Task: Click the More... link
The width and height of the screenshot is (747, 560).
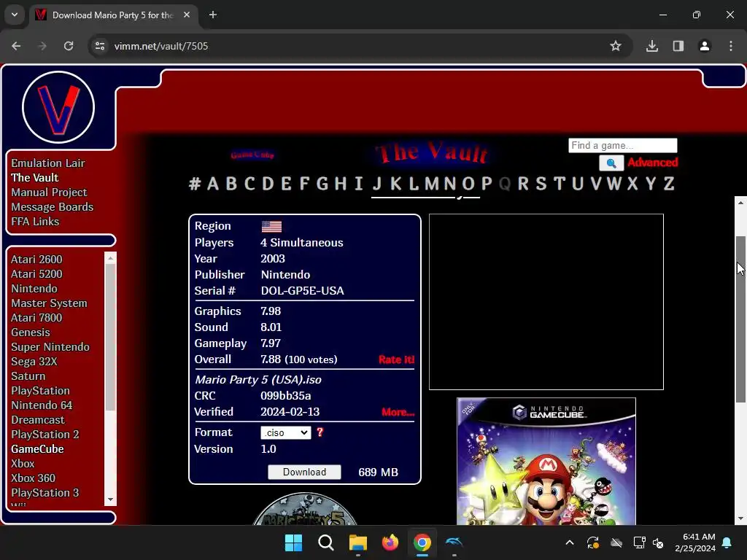Action: tap(398, 412)
